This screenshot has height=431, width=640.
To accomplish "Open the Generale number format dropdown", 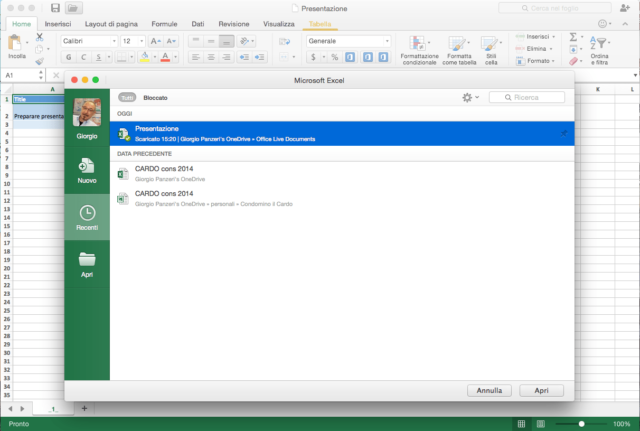I will tap(387, 41).
